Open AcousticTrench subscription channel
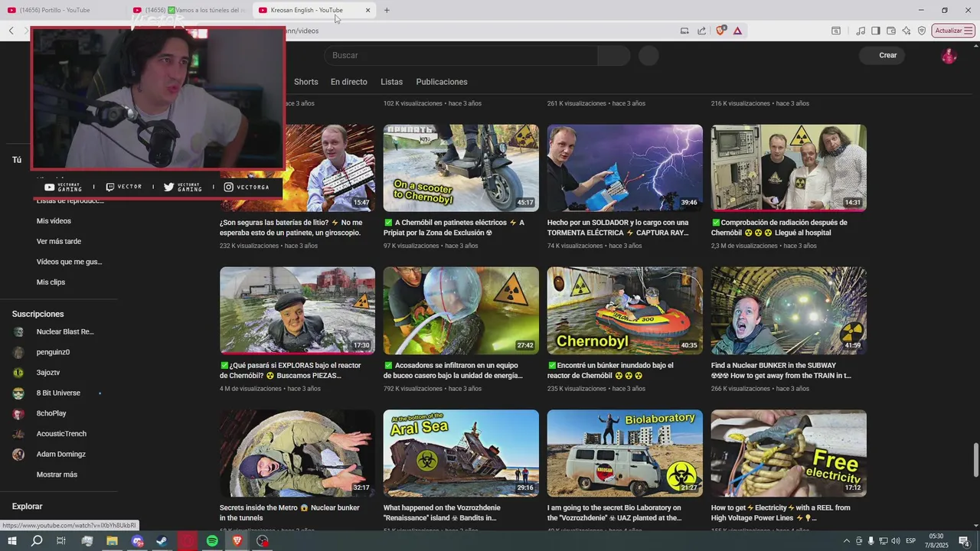 pos(61,434)
